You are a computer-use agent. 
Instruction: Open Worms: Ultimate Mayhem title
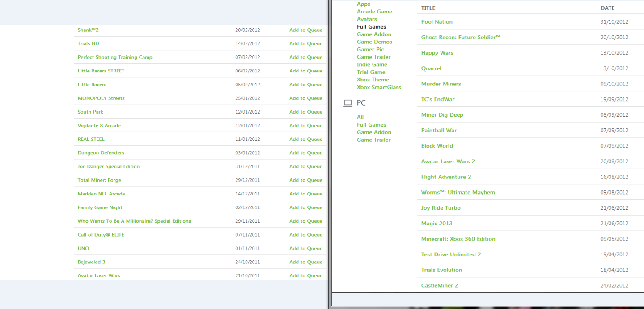pos(458,193)
